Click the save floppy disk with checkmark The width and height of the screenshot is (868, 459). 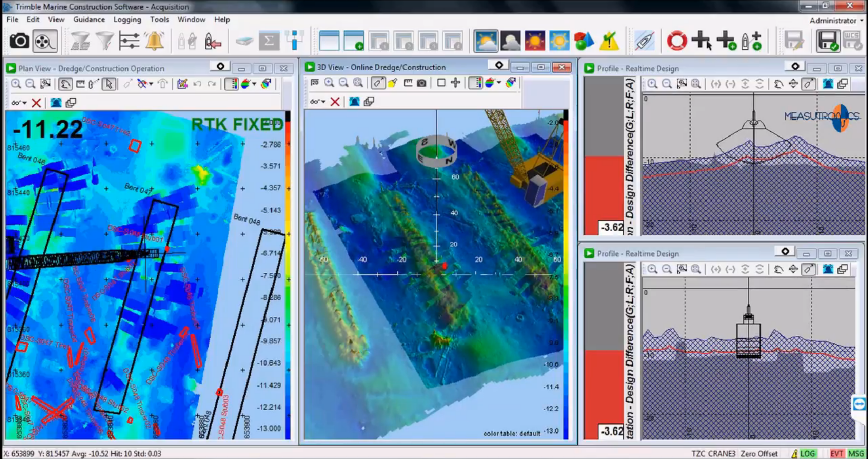coord(828,41)
